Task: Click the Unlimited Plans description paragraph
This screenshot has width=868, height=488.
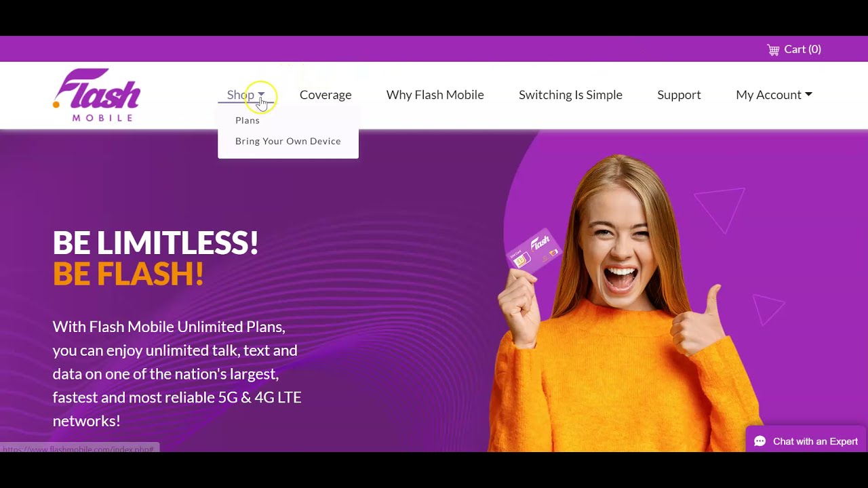Action: 177,373
